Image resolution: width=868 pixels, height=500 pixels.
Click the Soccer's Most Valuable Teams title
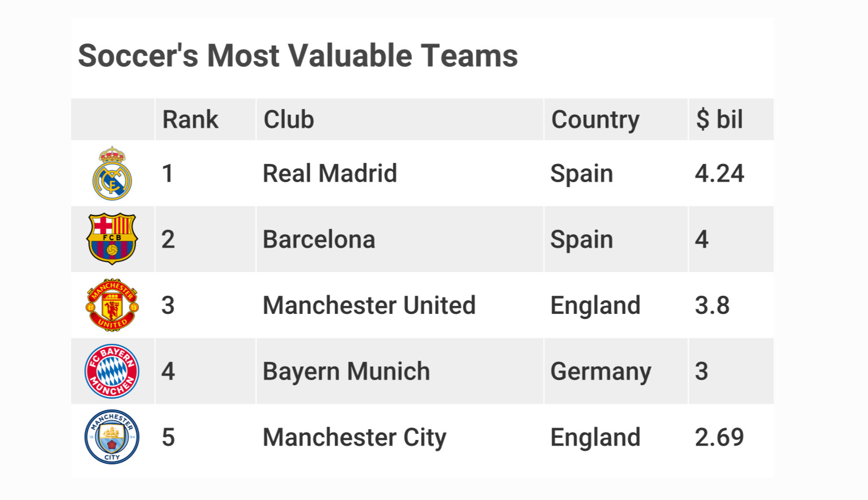tap(298, 56)
